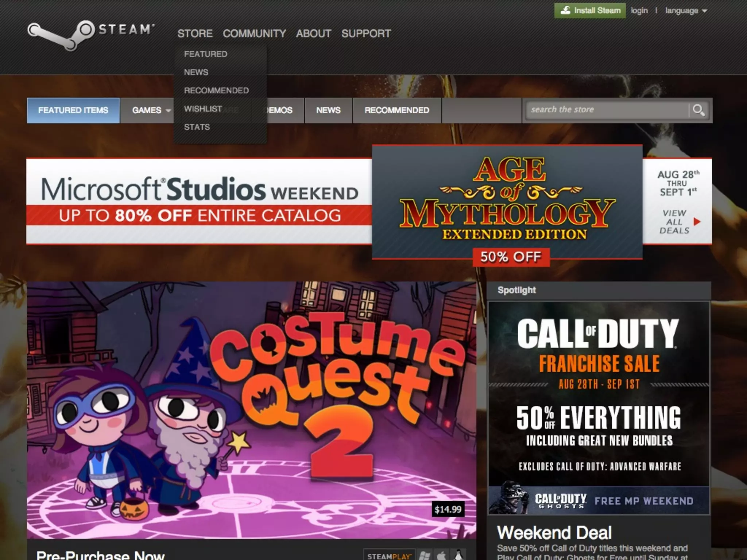
Task: Click the Windows platform icon
Action: click(x=424, y=555)
